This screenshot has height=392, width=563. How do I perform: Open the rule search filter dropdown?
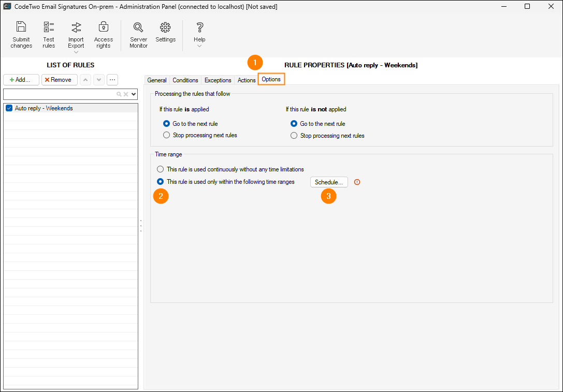point(134,94)
